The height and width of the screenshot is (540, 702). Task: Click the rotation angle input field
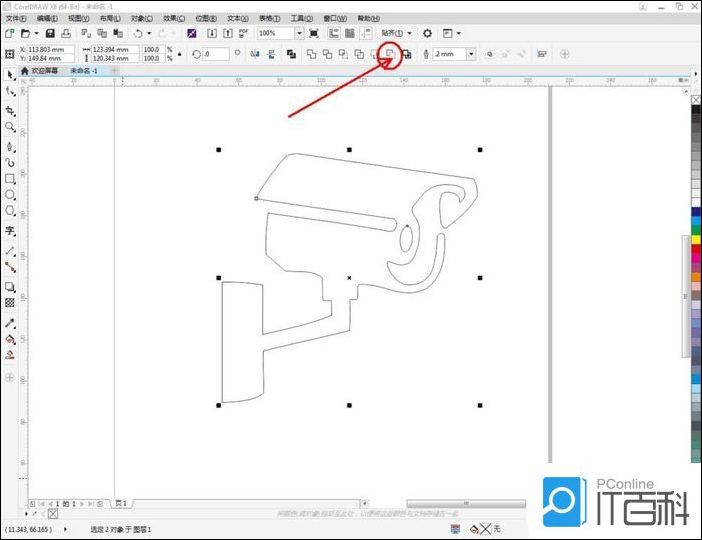click(216, 54)
